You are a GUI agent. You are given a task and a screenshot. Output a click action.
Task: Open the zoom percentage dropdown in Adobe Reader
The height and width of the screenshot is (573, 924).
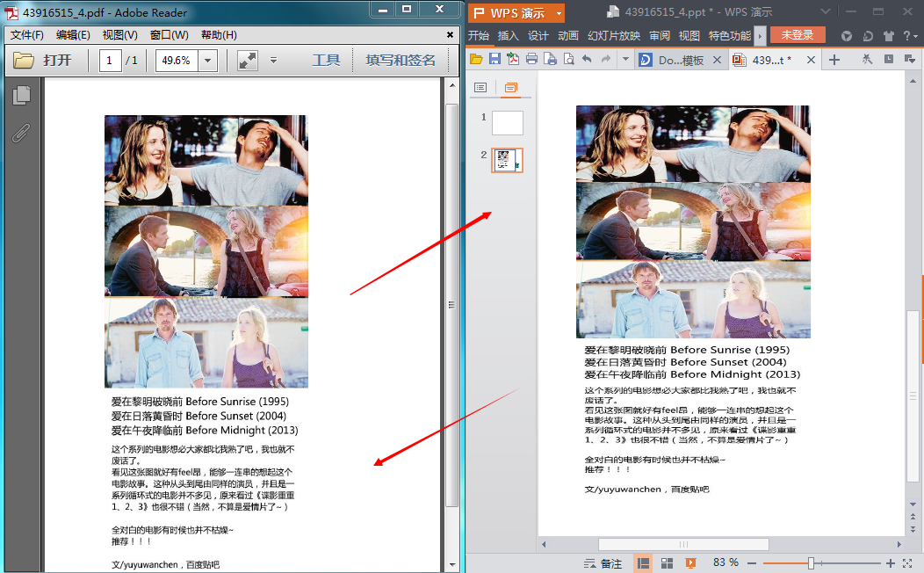coord(207,60)
